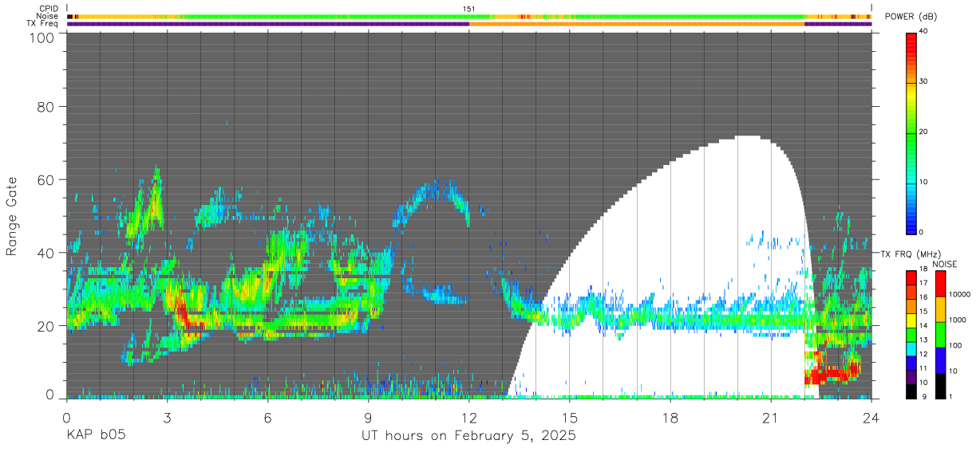
Task: Click the 40 range gate tick label
Action: [x=46, y=253]
